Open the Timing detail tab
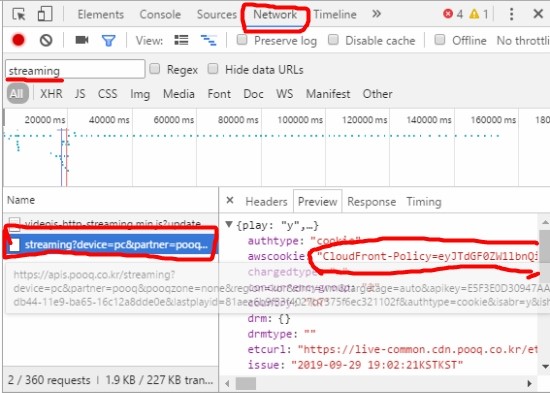This screenshot has height=393, width=550. pos(424,202)
